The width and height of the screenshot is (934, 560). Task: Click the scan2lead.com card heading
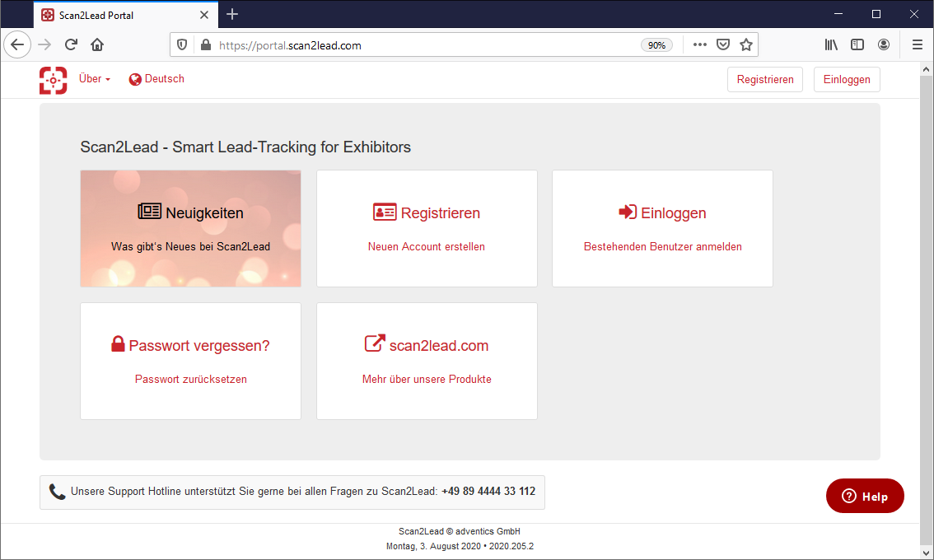point(439,346)
